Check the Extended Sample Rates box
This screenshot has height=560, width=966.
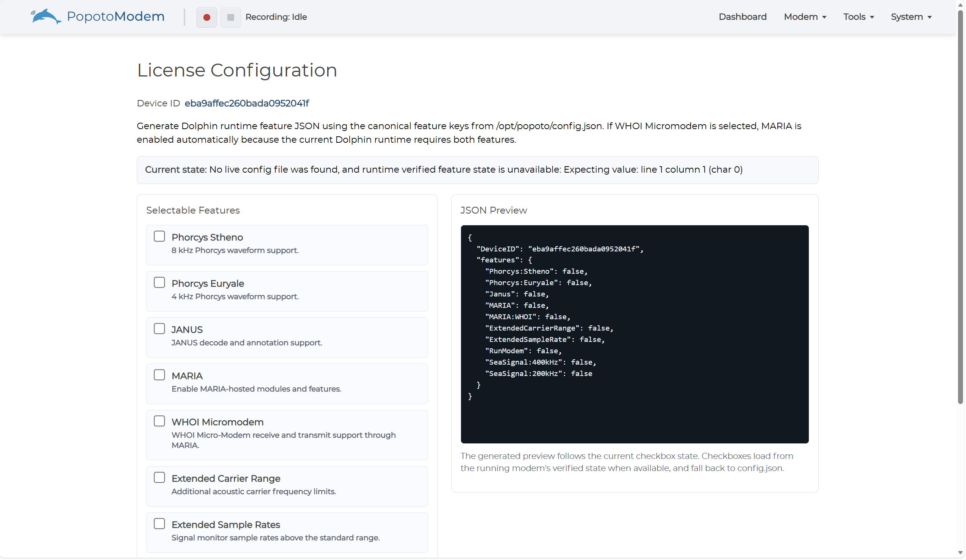point(159,524)
